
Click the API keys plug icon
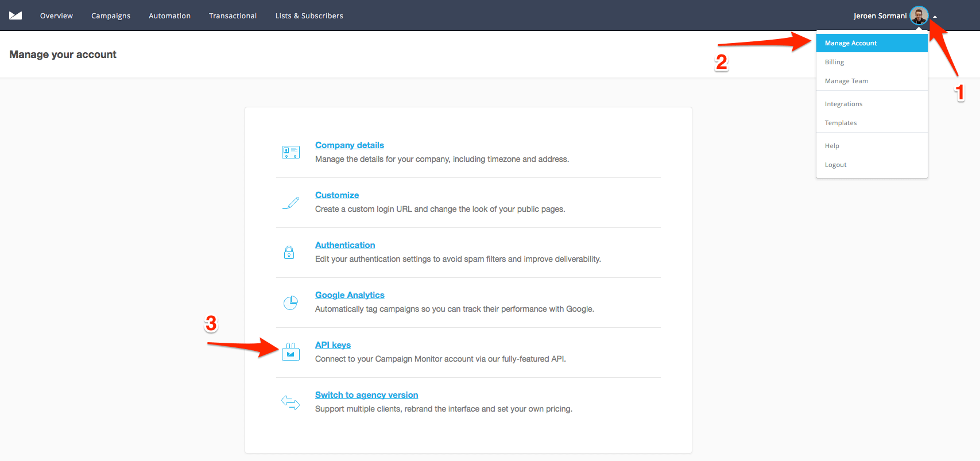coord(290,352)
